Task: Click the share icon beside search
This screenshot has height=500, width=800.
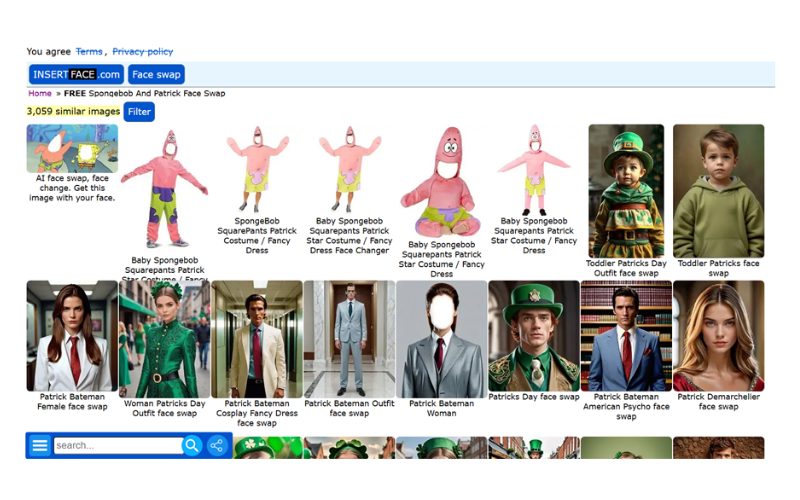Action: pos(217,445)
